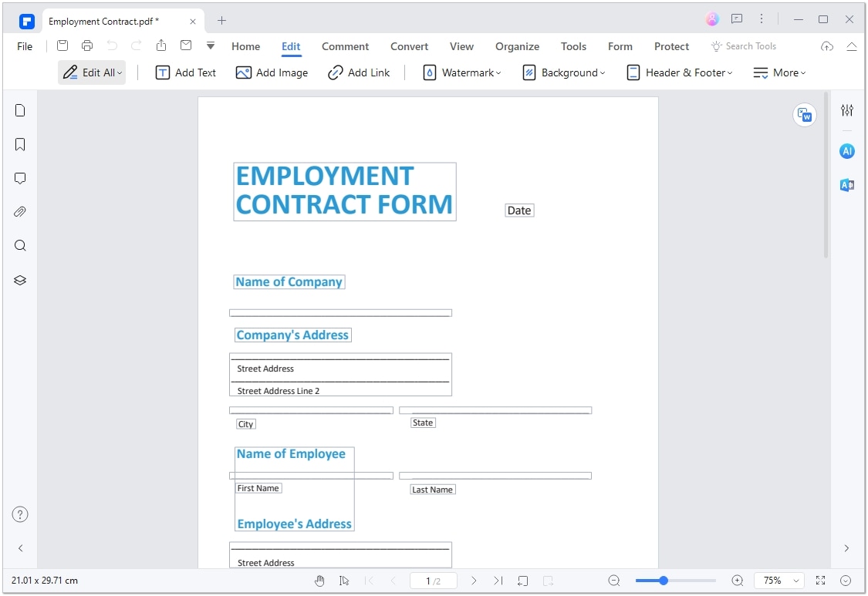
Task: Click the Add Link button
Action: pyautogui.click(x=359, y=72)
